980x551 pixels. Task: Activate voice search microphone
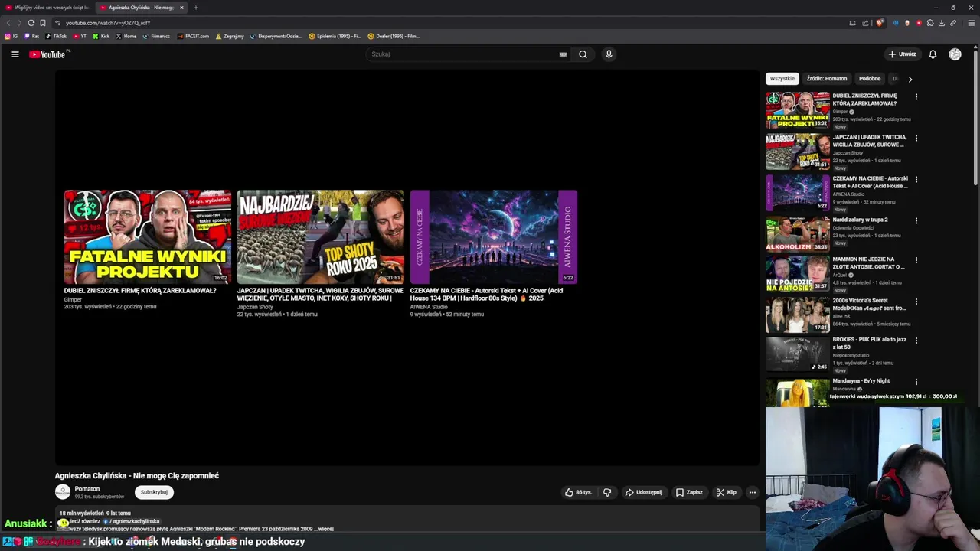tap(609, 54)
